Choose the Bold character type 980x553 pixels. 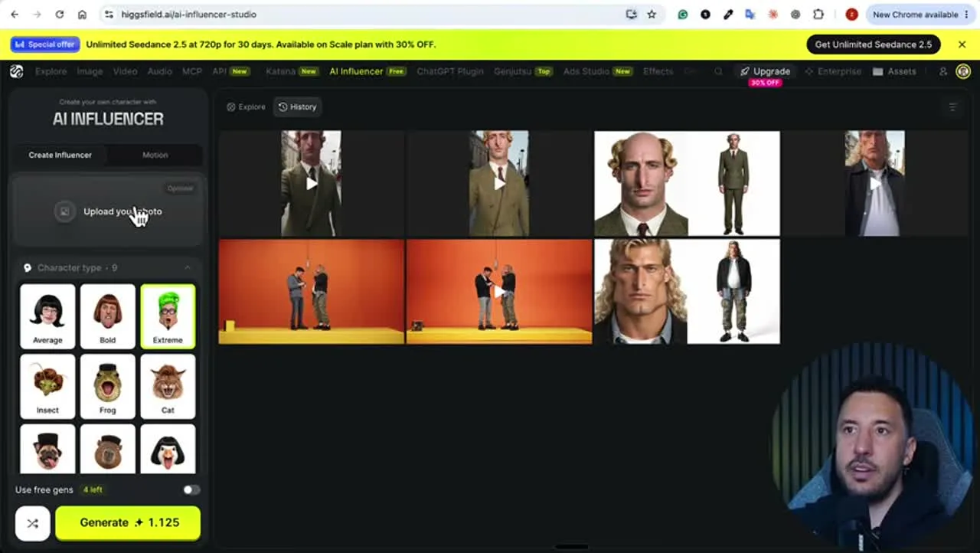[x=108, y=316]
